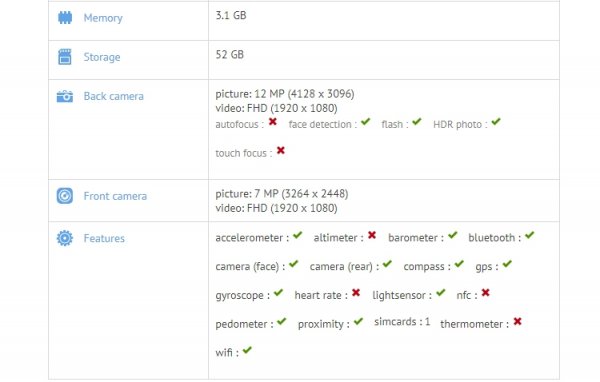Open the Storage label link
Viewport: 600px width, 382px height.
102,57
